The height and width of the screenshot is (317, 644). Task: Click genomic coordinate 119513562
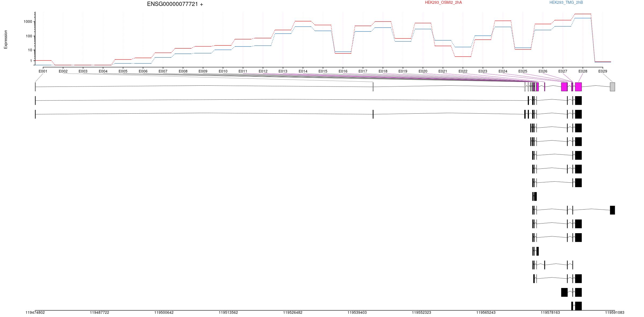(x=228, y=312)
